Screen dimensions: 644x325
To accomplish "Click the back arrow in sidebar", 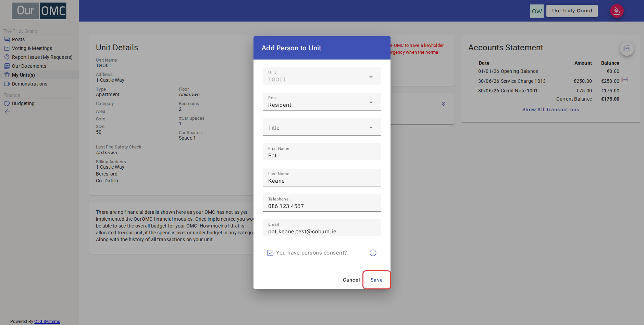I will point(8,112).
